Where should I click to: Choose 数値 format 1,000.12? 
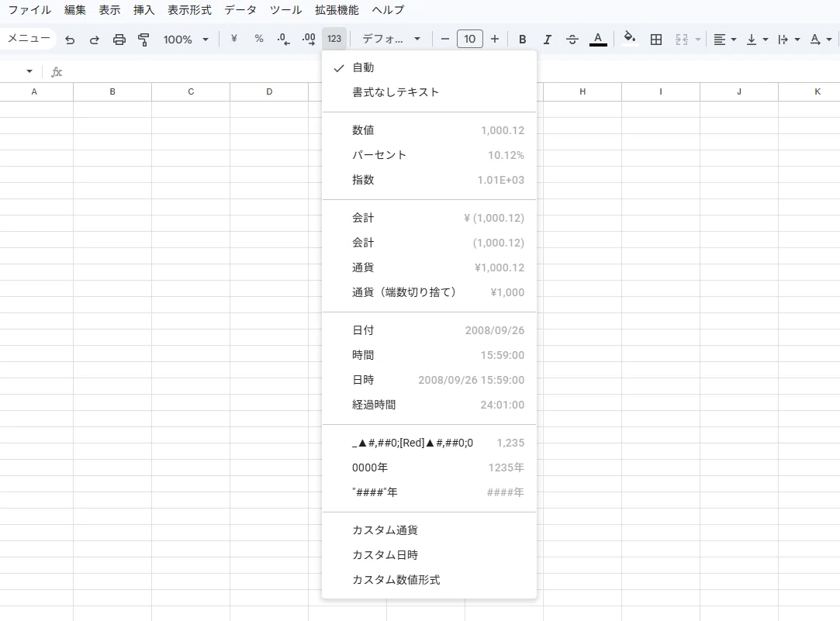429,130
